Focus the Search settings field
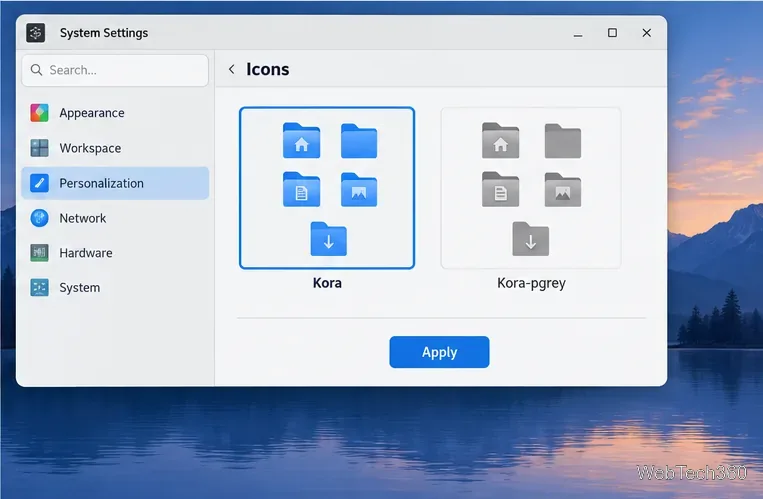This screenshot has height=499, width=763. pos(115,70)
